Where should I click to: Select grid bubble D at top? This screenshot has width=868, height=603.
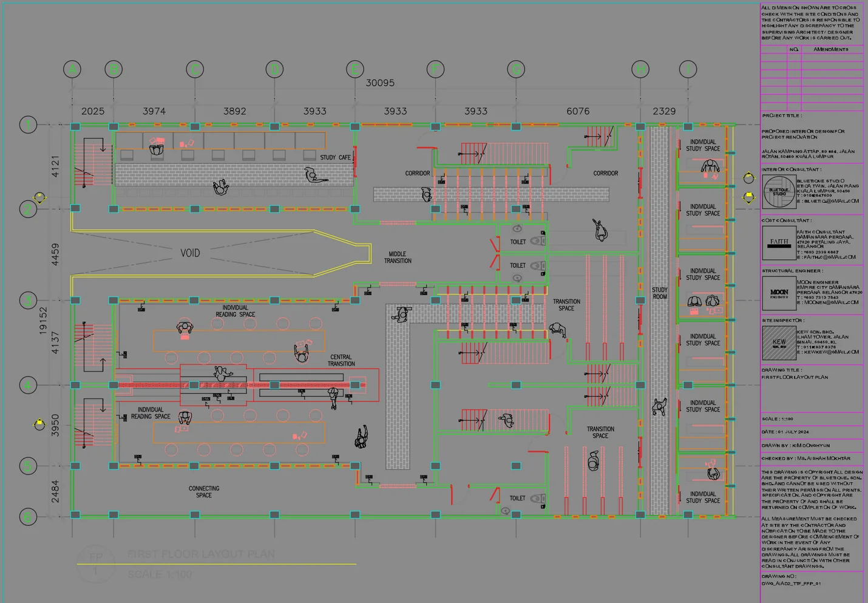274,69
